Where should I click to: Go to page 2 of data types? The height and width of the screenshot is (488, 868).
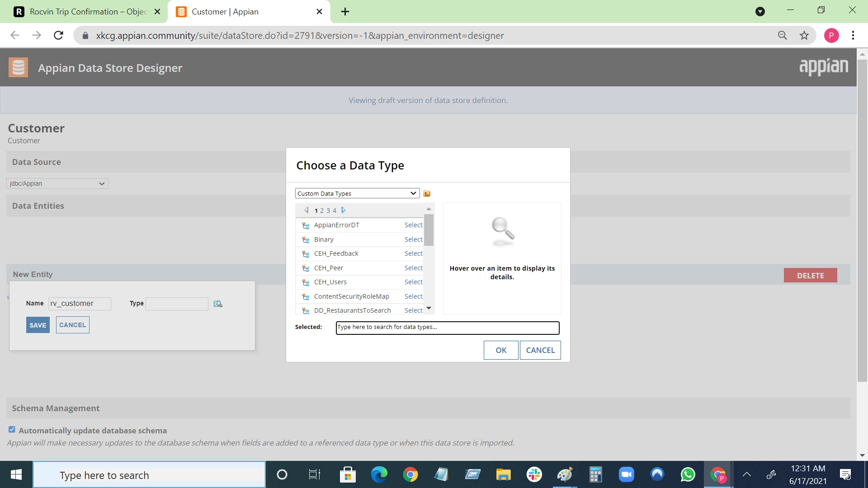tap(322, 211)
